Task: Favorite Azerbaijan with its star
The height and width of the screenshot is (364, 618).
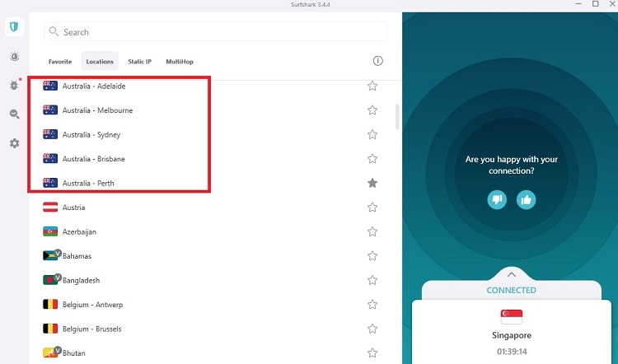Action: [372, 231]
